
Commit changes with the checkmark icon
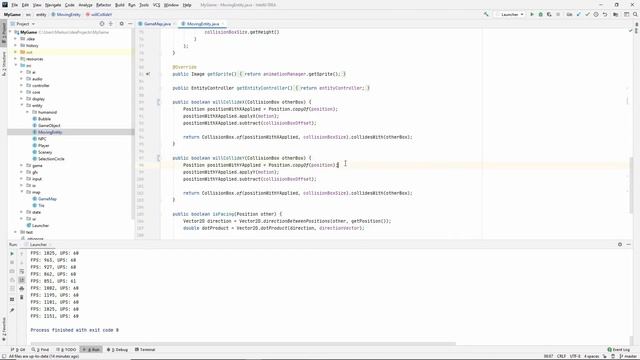(587, 14)
